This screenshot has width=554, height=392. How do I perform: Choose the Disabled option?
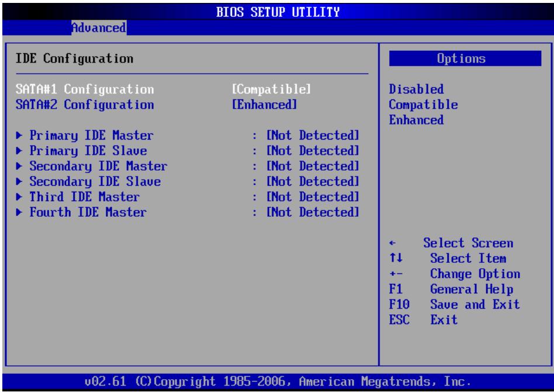(416, 89)
